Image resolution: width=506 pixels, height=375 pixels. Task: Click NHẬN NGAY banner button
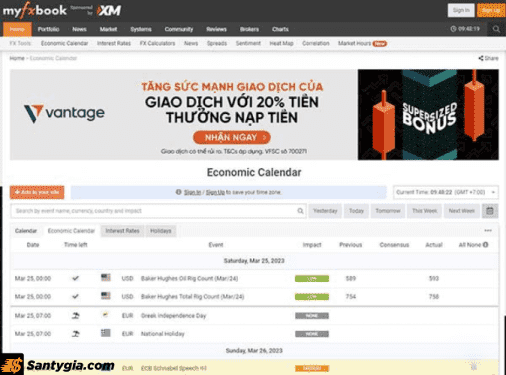(232, 137)
